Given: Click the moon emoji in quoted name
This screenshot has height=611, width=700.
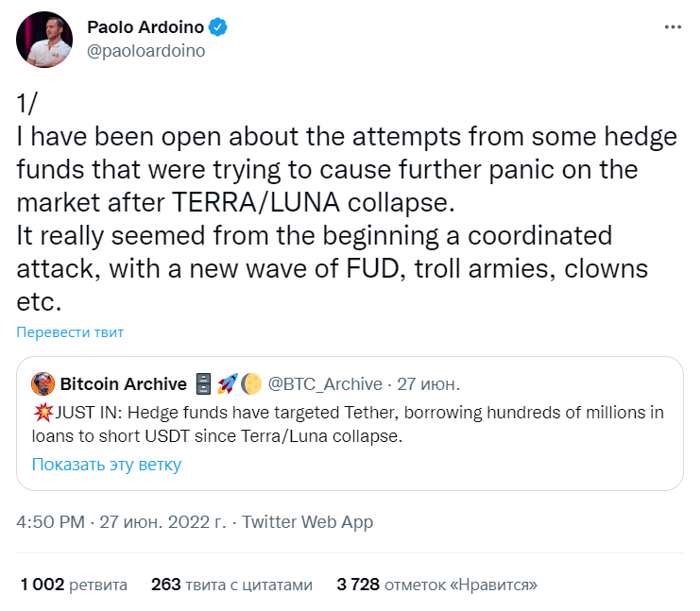Looking at the screenshot, I should click(250, 383).
